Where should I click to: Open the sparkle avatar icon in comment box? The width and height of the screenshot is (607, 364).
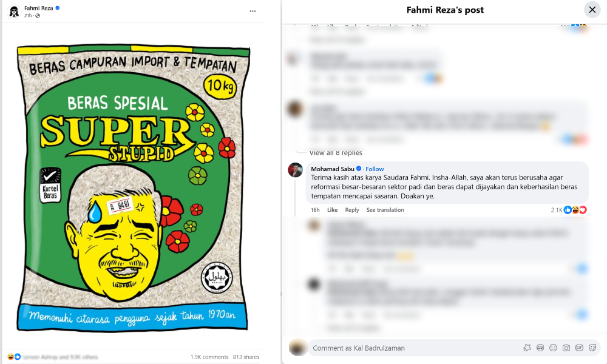pyautogui.click(x=527, y=348)
